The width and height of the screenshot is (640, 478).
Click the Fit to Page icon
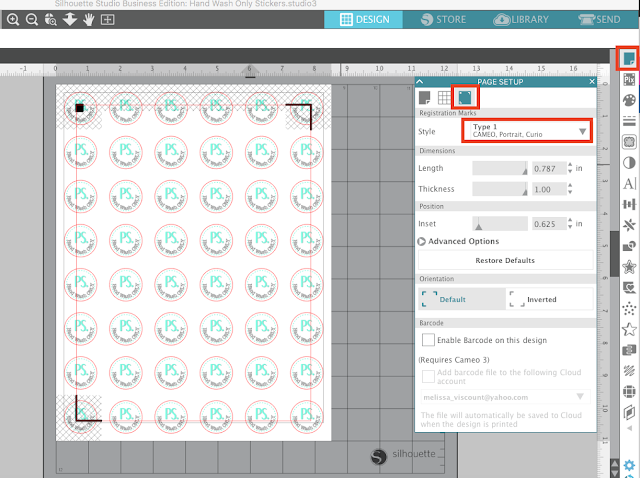pos(108,19)
